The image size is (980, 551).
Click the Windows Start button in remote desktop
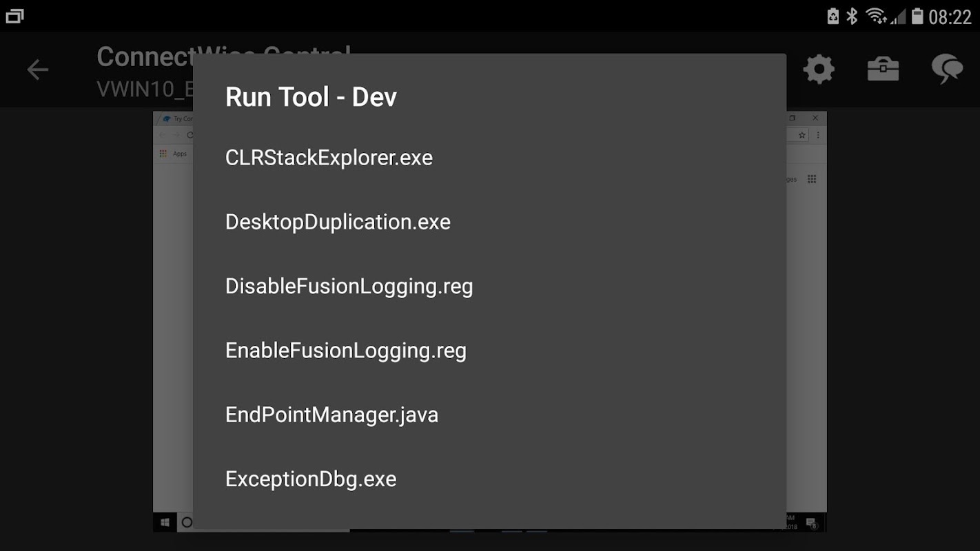pos(165,523)
